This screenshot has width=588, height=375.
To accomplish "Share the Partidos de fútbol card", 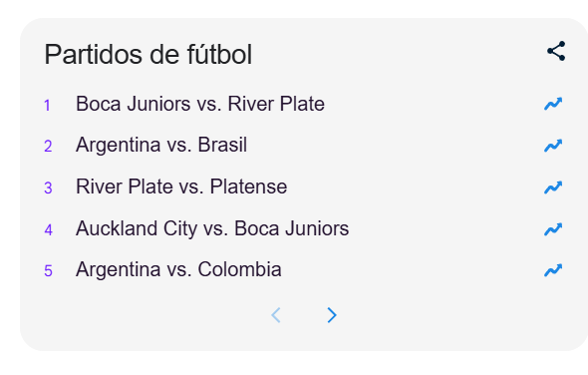I will (x=556, y=51).
